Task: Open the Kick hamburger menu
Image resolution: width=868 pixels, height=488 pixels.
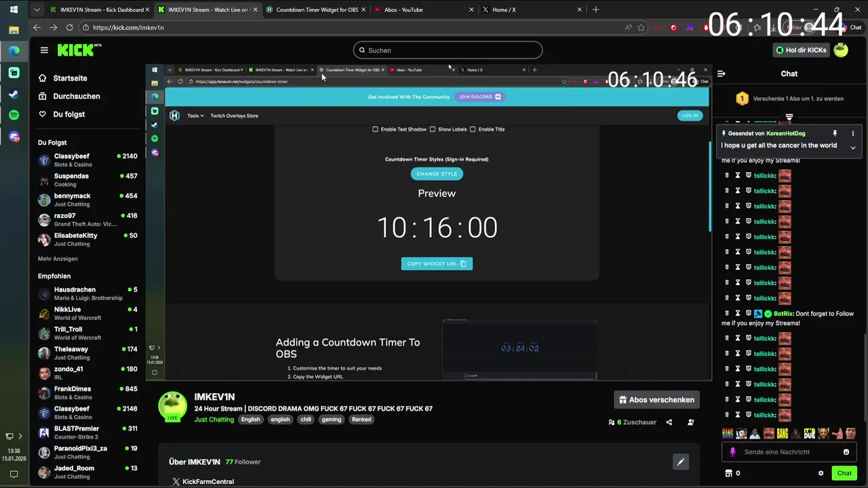Action: pyautogui.click(x=44, y=50)
